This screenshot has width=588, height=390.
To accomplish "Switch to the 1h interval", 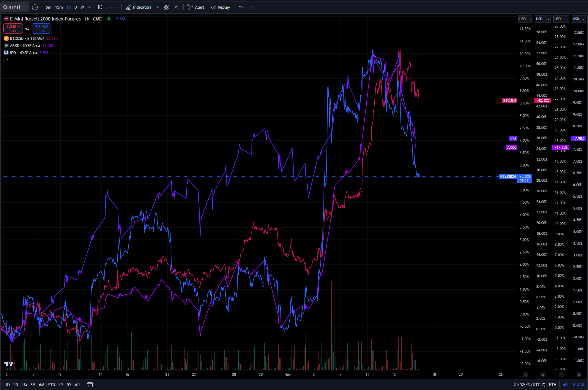I will 68,7.
